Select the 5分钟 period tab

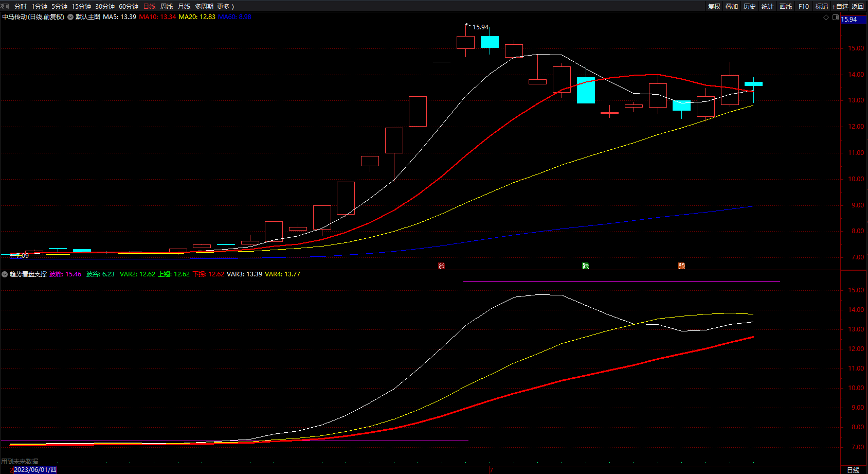coord(60,7)
